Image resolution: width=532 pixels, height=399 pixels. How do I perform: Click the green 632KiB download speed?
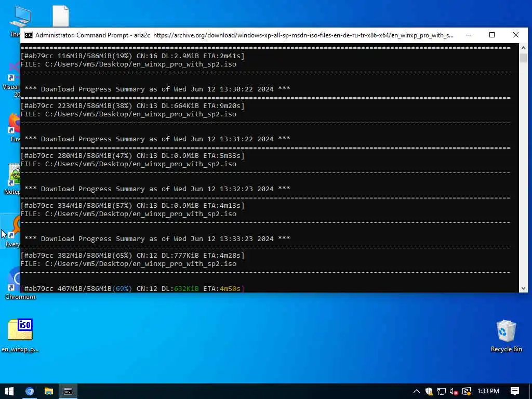tap(187, 288)
